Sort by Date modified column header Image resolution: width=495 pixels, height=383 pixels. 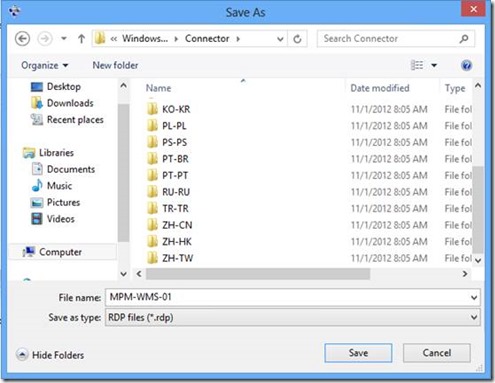380,88
